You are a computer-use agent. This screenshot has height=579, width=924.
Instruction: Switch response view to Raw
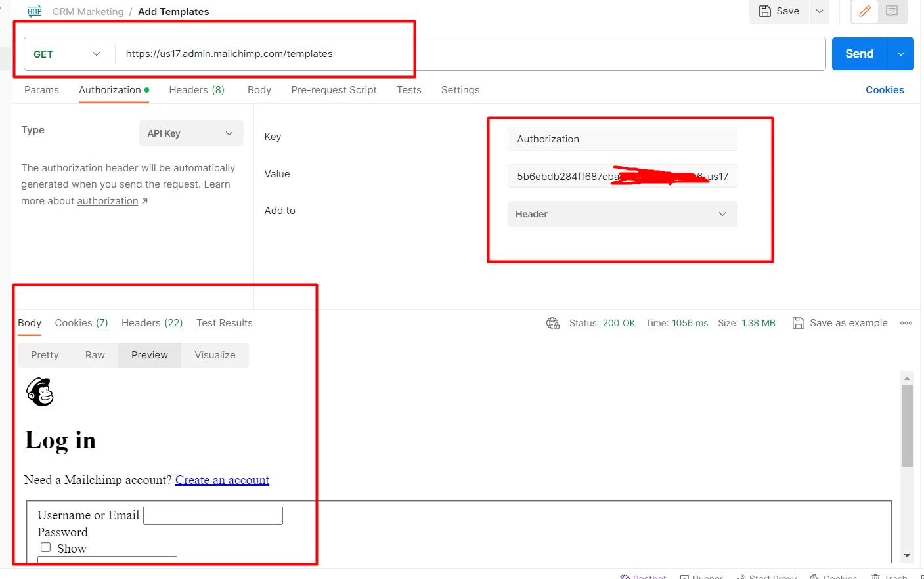95,355
